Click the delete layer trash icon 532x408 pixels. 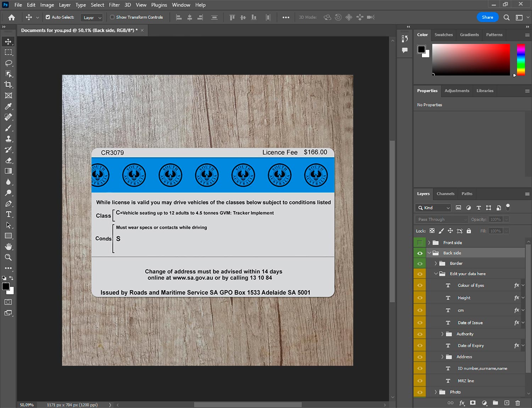tap(517, 403)
